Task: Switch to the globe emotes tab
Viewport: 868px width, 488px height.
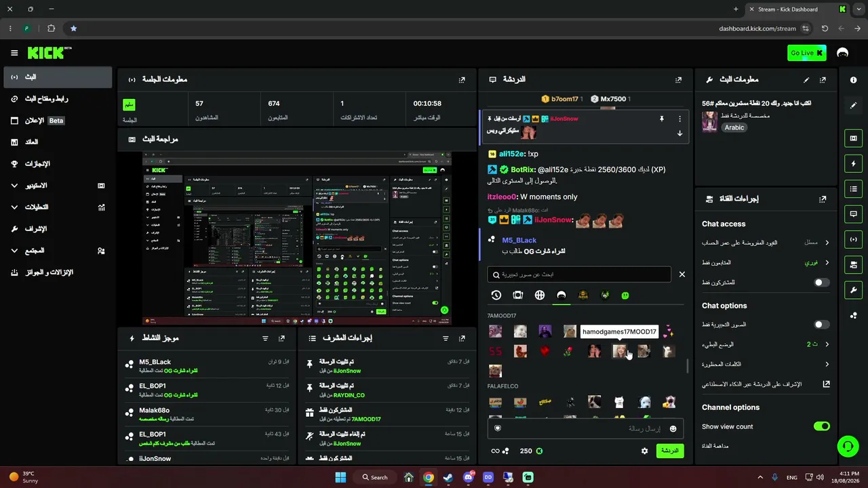Action: tap(540, 296)
